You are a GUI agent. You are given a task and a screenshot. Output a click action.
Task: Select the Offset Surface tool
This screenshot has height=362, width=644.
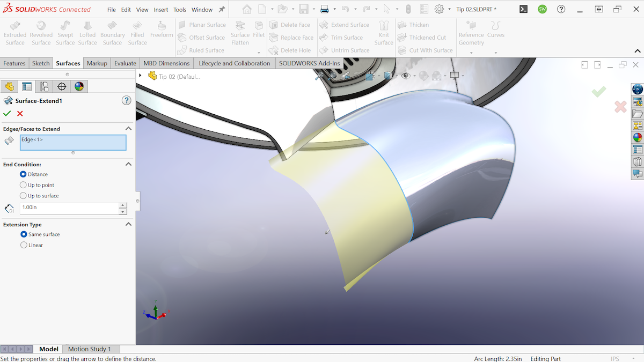coord(201,38)
